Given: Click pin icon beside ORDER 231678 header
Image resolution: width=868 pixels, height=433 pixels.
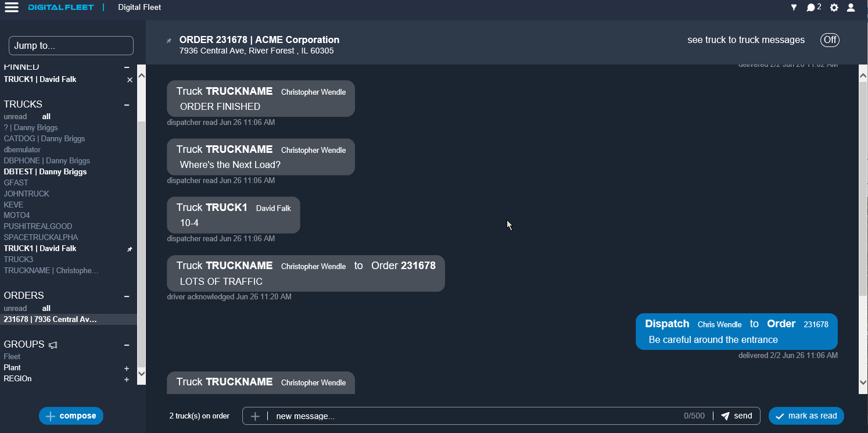Looking at the screenshot, I should coord(169,41).
